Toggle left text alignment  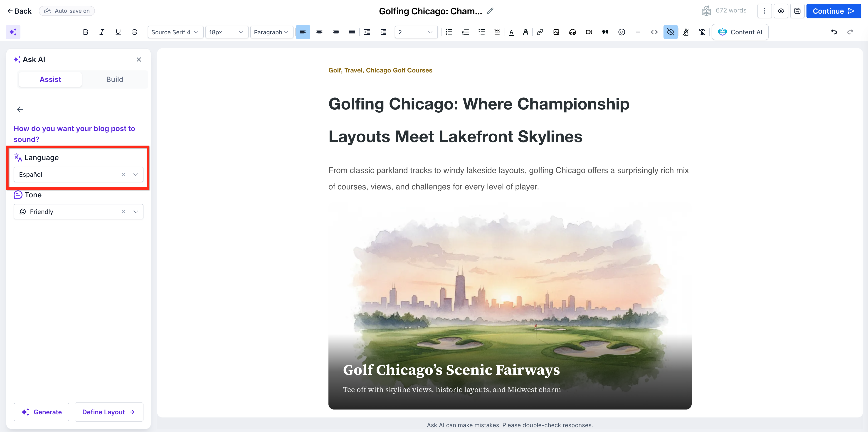(303, 32)
